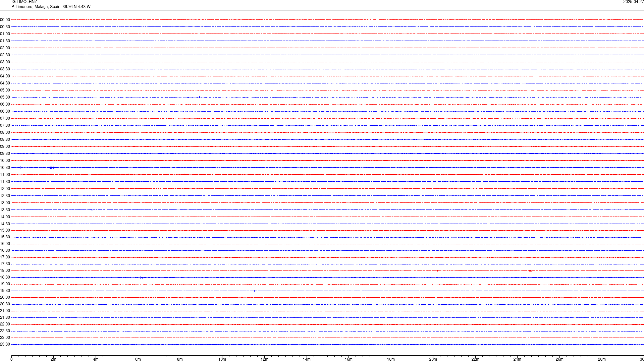Select the 10:00 time label
Image resolution: width=644 pixels, height=362 pixels.
(5, 161)
